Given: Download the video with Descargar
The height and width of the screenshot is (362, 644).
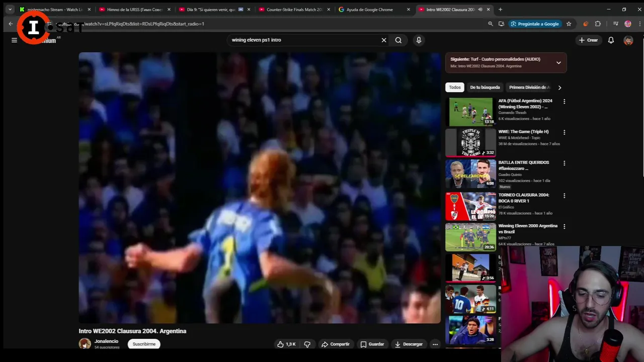Looking at the screenshot, I should click(409, 344).
